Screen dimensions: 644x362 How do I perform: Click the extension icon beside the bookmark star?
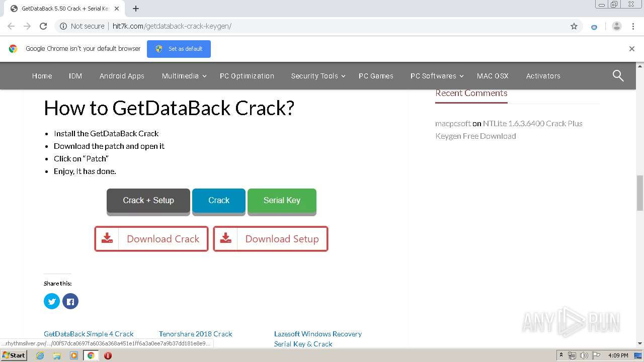point(594,27)
